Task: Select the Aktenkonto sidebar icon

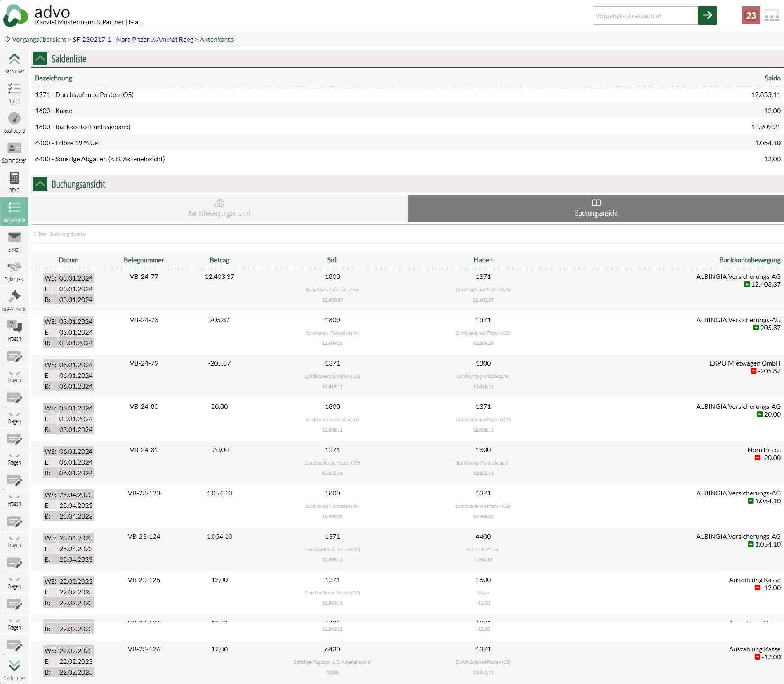Action: tap(14, 212)
